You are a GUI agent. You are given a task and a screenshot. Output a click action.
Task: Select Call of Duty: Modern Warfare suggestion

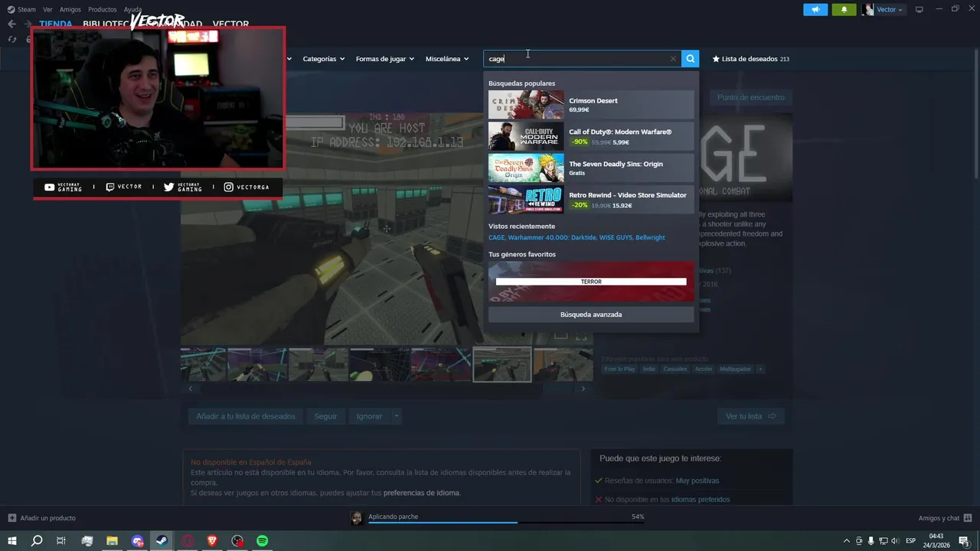[x=591, y=136]
